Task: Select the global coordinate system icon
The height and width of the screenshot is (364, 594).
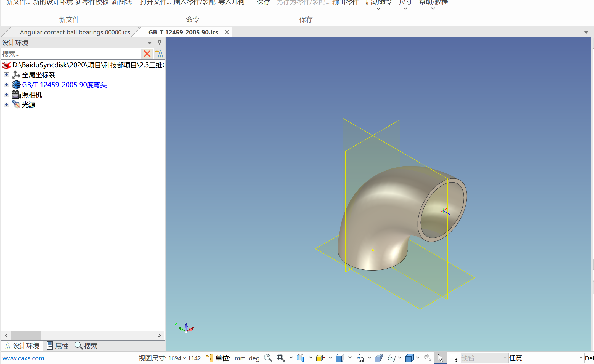Action: (x=16, y=75)
